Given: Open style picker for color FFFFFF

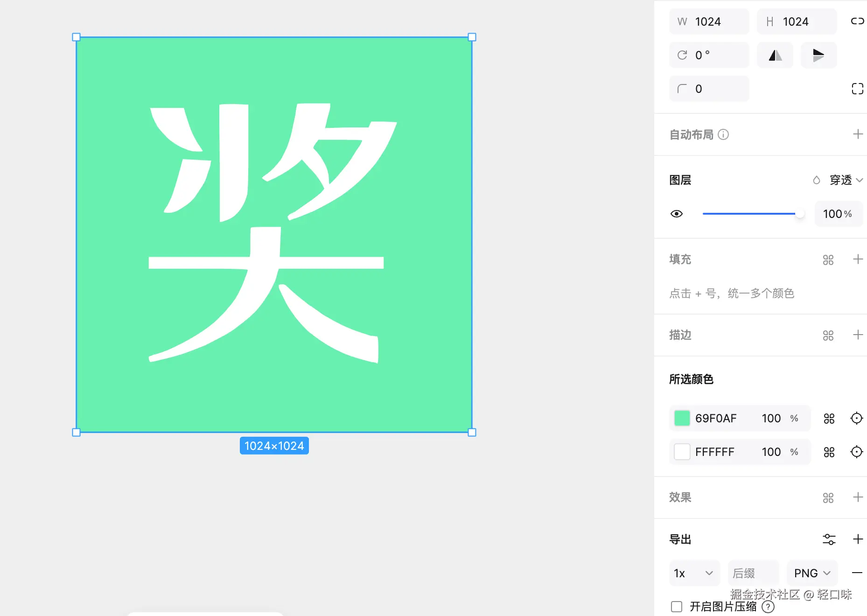Looking at the screenshot, I should tap(829, 452).
